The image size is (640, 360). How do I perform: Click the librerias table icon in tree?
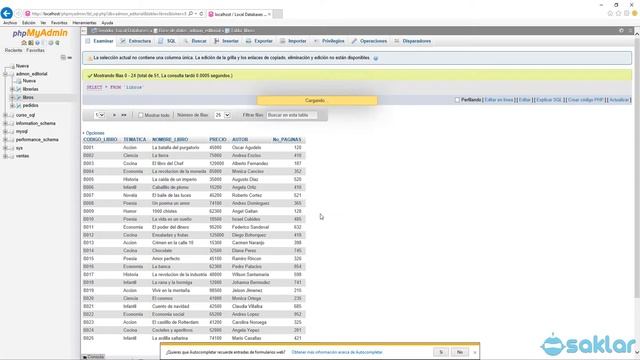(18, 89)
